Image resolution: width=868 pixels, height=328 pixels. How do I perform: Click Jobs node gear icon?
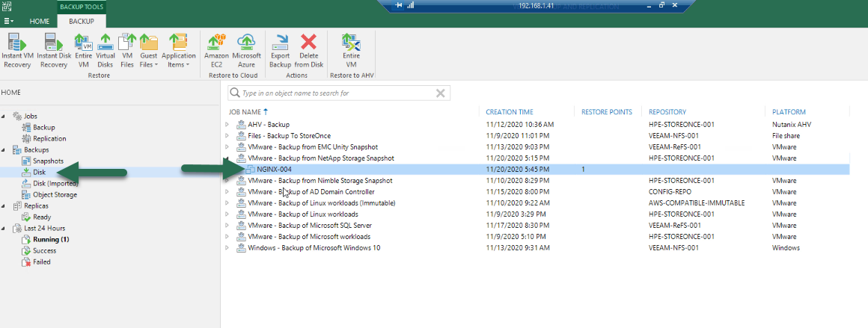point(16,116)
